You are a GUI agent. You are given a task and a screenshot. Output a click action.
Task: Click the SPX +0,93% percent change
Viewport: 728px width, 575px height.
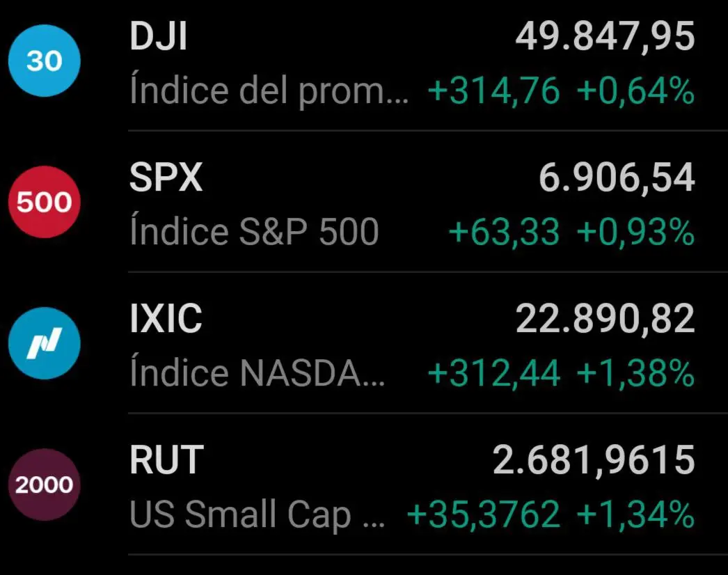point(635,233)
